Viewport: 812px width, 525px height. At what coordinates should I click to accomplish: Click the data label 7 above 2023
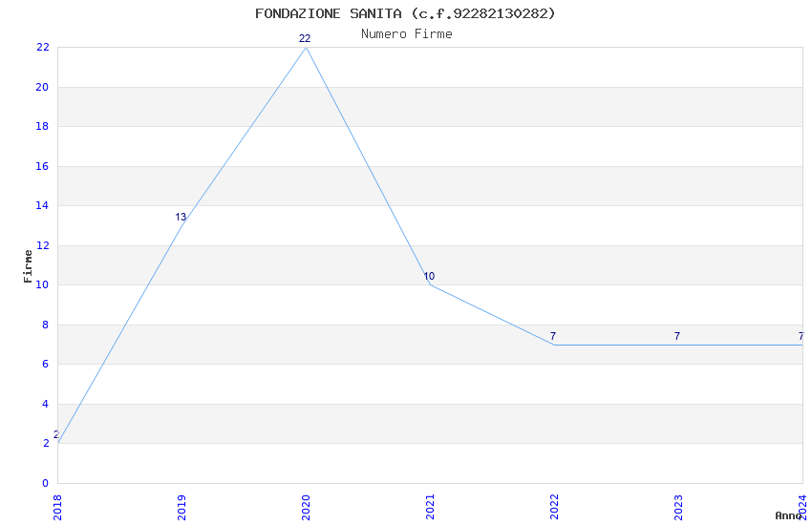[x=677, y=336]
